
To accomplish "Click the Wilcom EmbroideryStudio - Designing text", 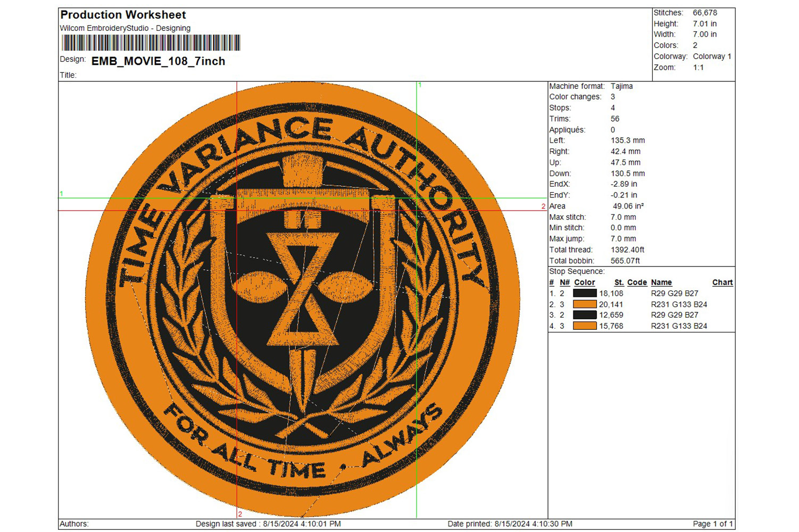I will point(125,28).
